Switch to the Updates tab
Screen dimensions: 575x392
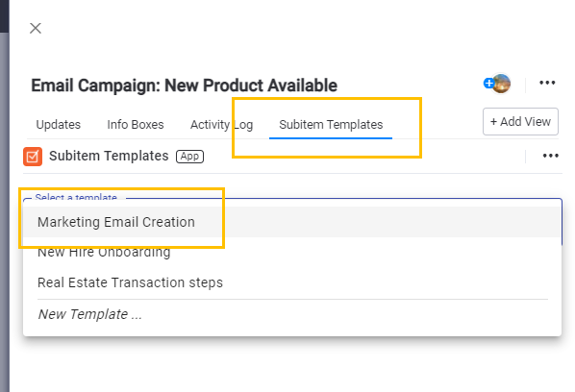pos(59,125)
